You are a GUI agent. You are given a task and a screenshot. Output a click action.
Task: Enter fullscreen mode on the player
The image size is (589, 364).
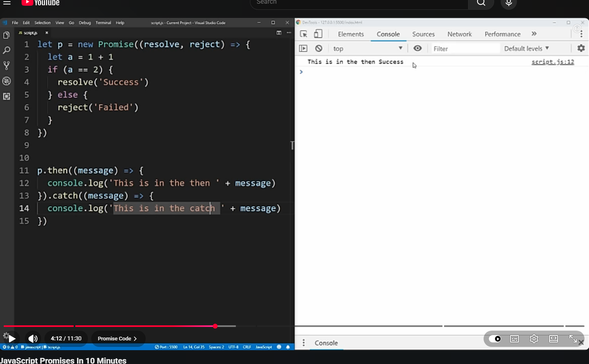tap(573, 339)
